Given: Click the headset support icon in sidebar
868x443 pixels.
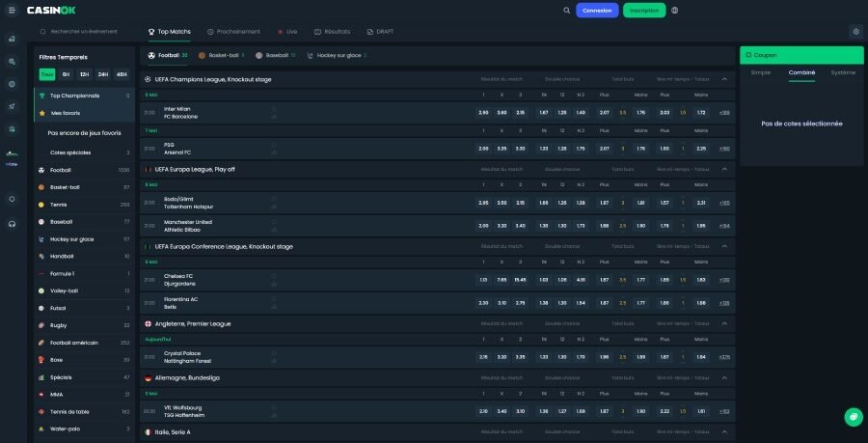Looking at the screenshot, I should (13, 224).
